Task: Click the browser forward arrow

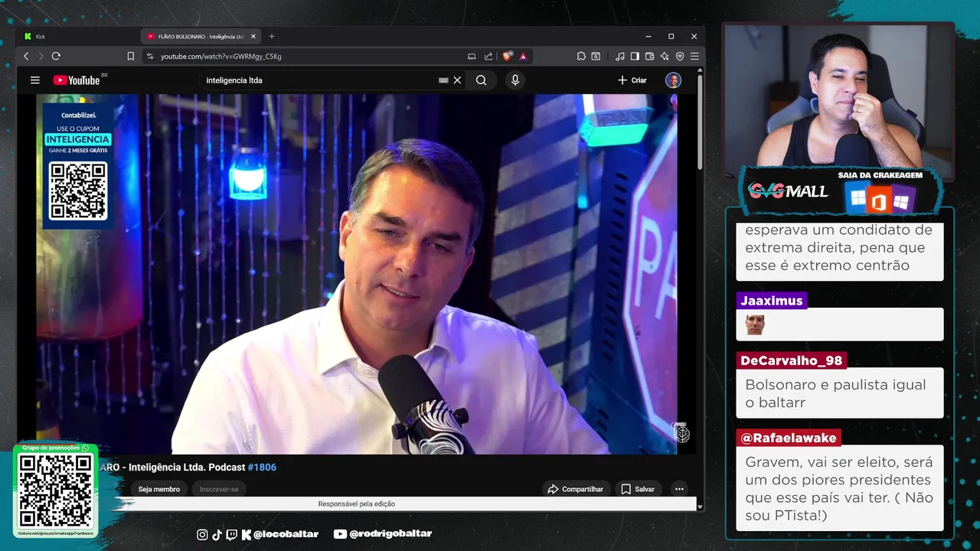Action: [x=41, y=56]
